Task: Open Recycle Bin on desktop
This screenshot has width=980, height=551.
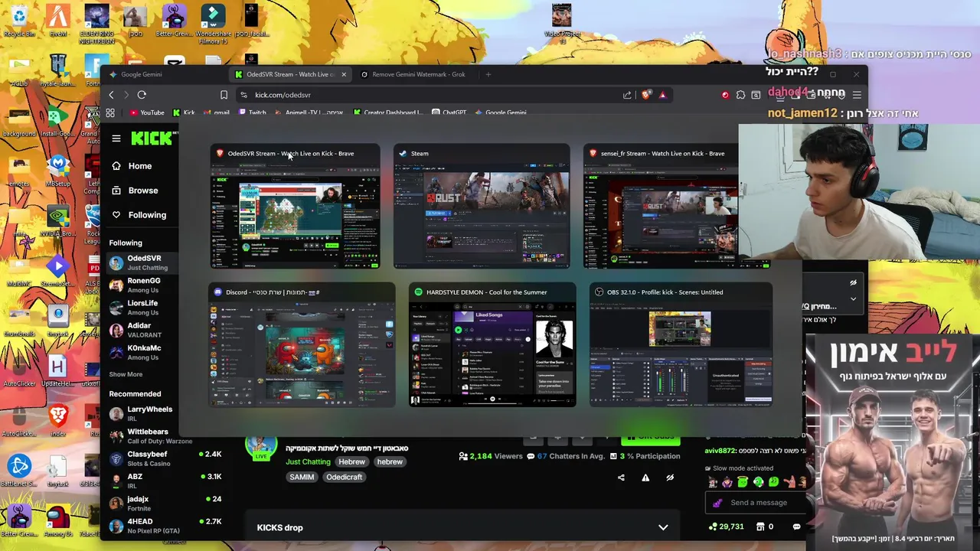Action: (19, 21)
